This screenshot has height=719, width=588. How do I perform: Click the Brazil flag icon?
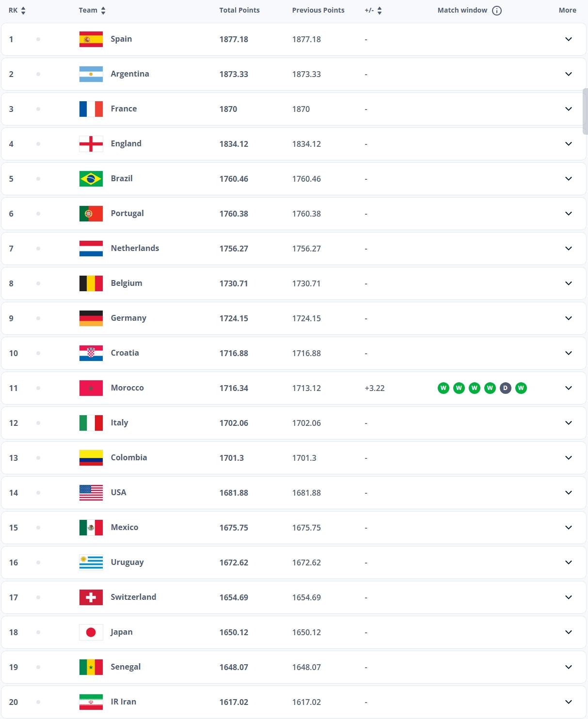coord(91,179)
